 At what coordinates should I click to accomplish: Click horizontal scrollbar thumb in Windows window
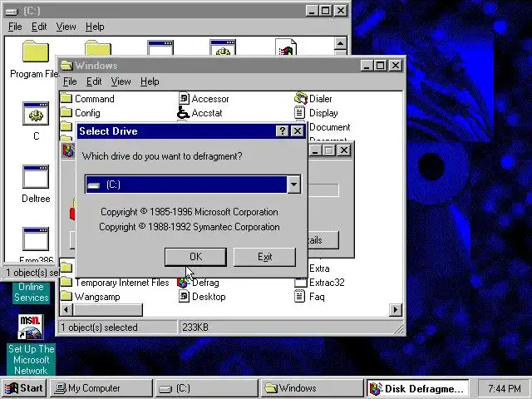tap(107, 309)
